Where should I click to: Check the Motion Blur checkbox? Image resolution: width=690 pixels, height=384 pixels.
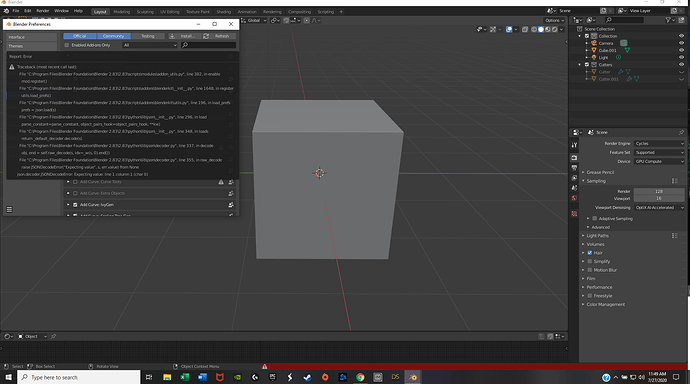590,270
